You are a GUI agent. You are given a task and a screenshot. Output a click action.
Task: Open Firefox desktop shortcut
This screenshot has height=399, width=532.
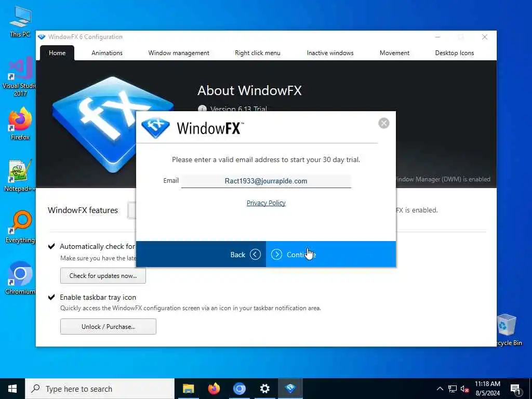pos(20,124)
